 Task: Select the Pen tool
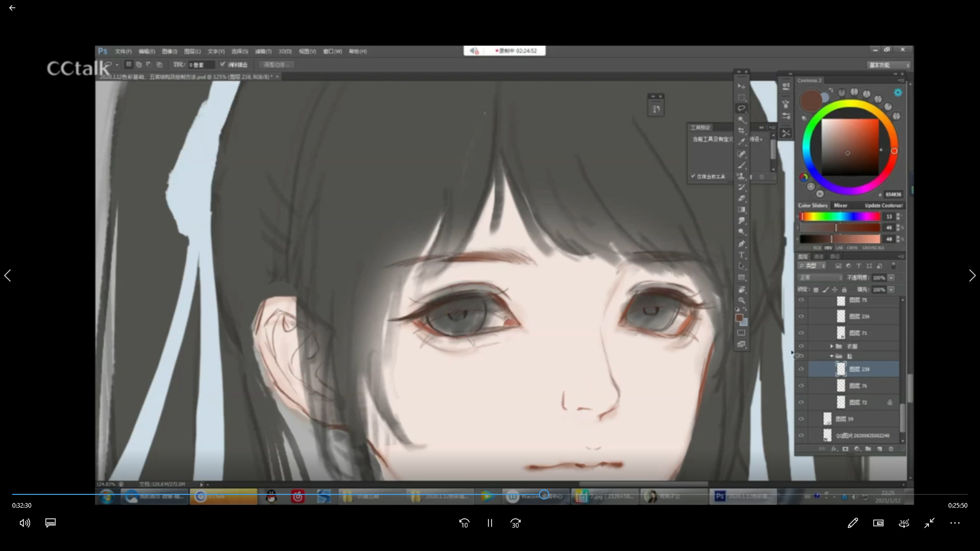coord(742,244)
